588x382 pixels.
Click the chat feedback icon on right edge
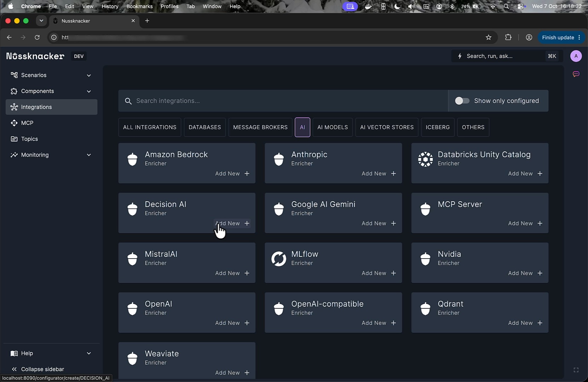576,74
